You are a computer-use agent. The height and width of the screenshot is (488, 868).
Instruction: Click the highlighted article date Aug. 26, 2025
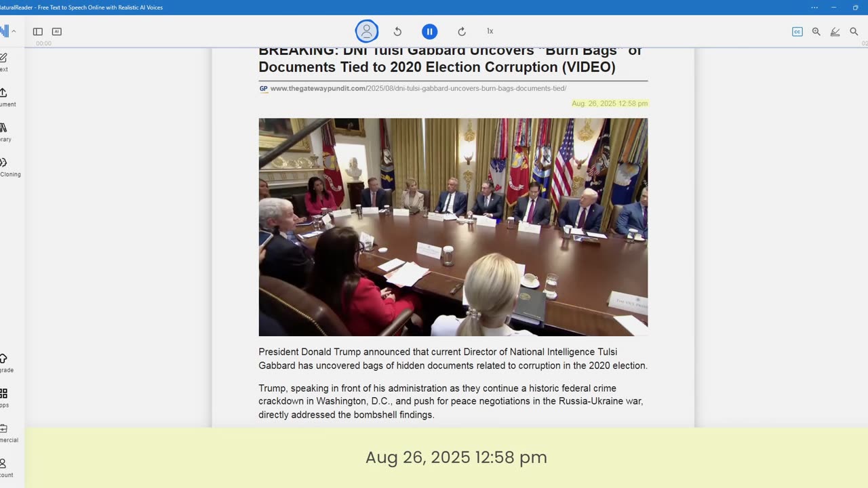[x=610, y=104]
